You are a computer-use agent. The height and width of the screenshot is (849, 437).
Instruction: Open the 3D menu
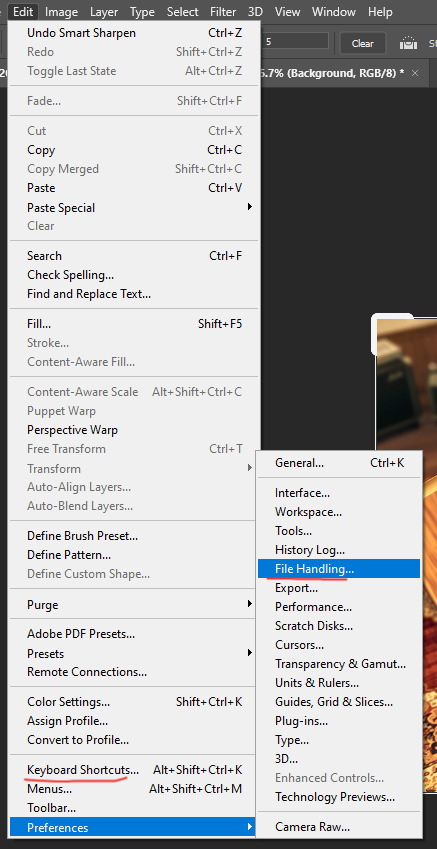tap(256, 11)
